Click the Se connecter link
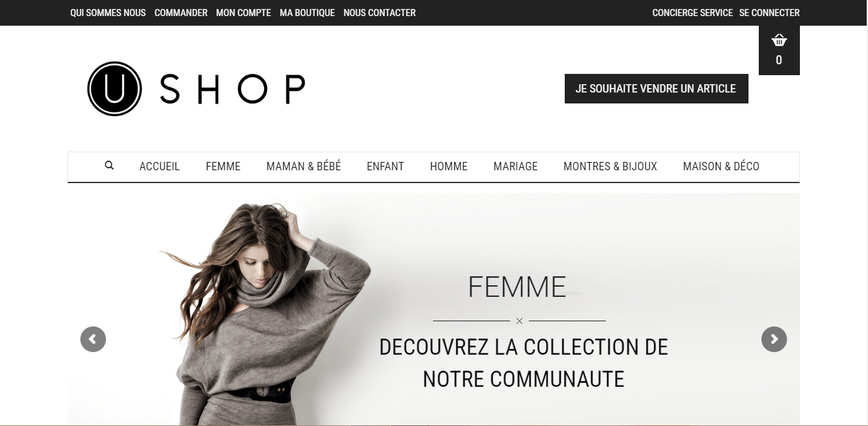This screenshot has width=868, height=426. [x=770, y=13]
